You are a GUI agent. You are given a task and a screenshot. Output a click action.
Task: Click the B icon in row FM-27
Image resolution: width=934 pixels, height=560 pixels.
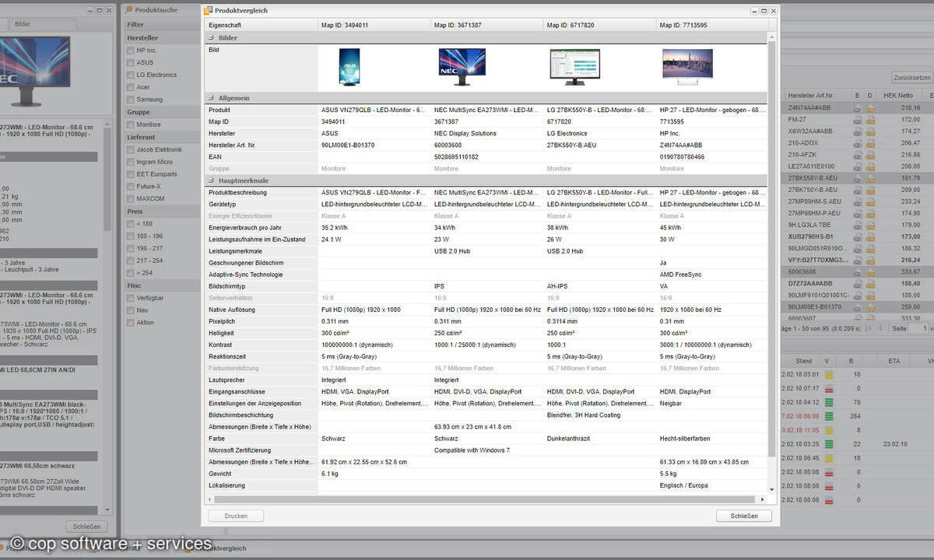point(858,120)
